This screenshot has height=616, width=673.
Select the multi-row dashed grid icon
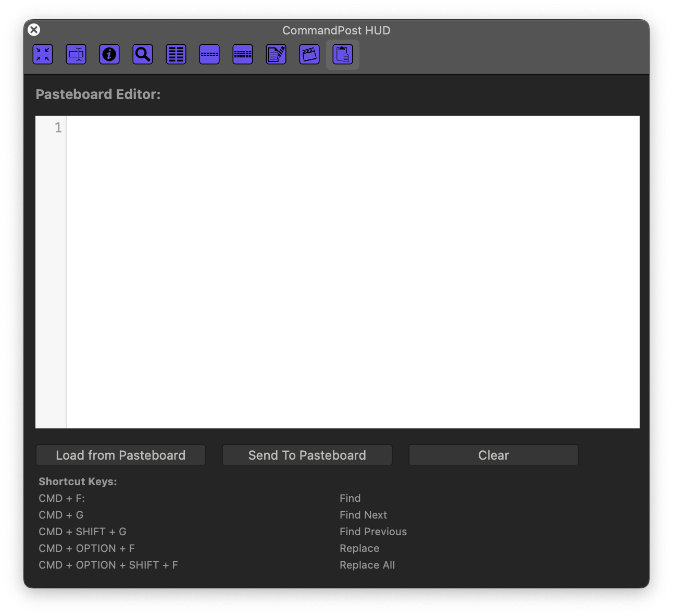(243, 54)
